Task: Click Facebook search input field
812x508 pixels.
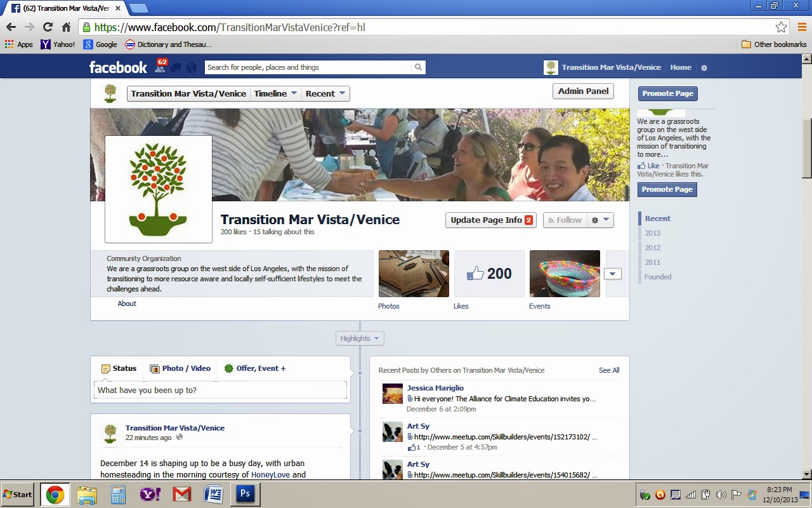Action: [x=308, y=67]
